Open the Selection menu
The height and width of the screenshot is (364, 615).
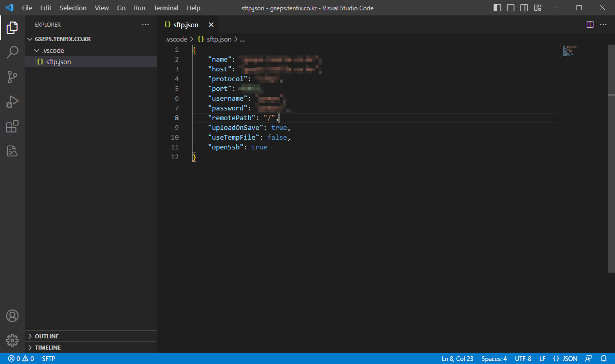pyautogui.click(x=73, y=8)
